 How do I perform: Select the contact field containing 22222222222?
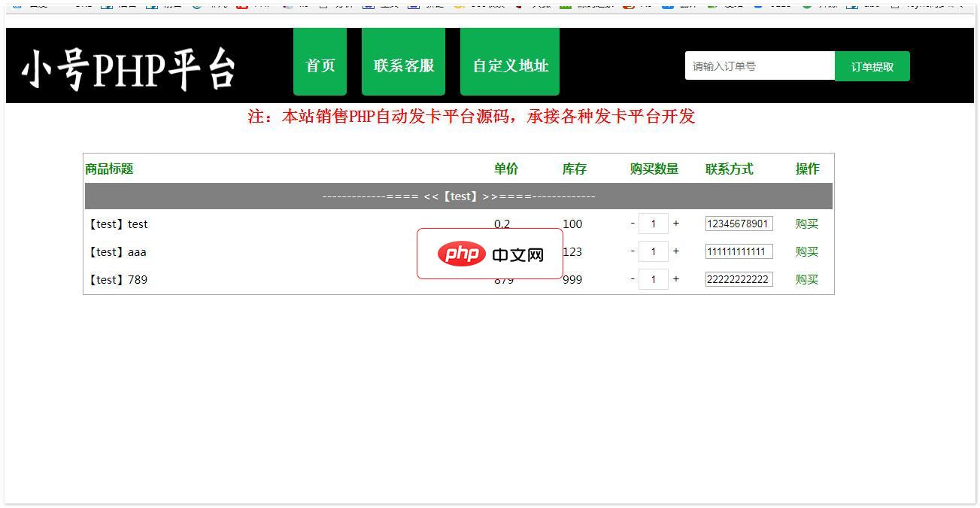[739, 279]
